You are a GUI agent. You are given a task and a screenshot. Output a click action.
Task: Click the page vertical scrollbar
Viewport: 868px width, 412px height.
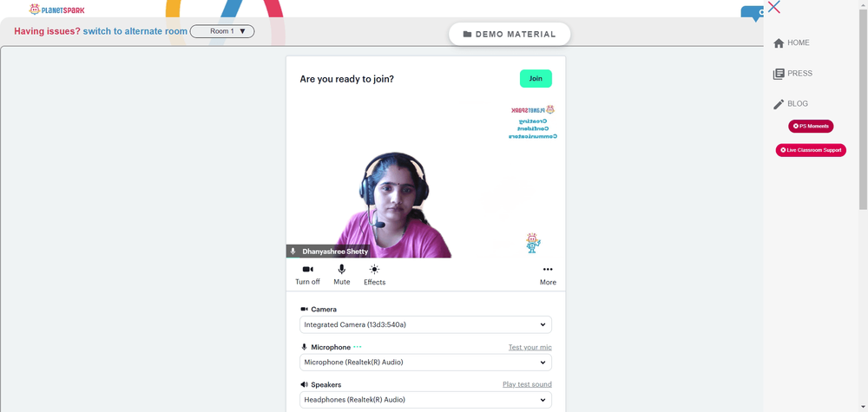(863, 111)
